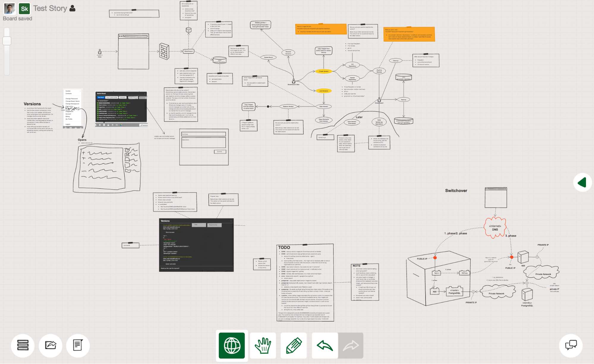594x364 pixels.
Task: Select the TODO note
Action: point(305,283)
